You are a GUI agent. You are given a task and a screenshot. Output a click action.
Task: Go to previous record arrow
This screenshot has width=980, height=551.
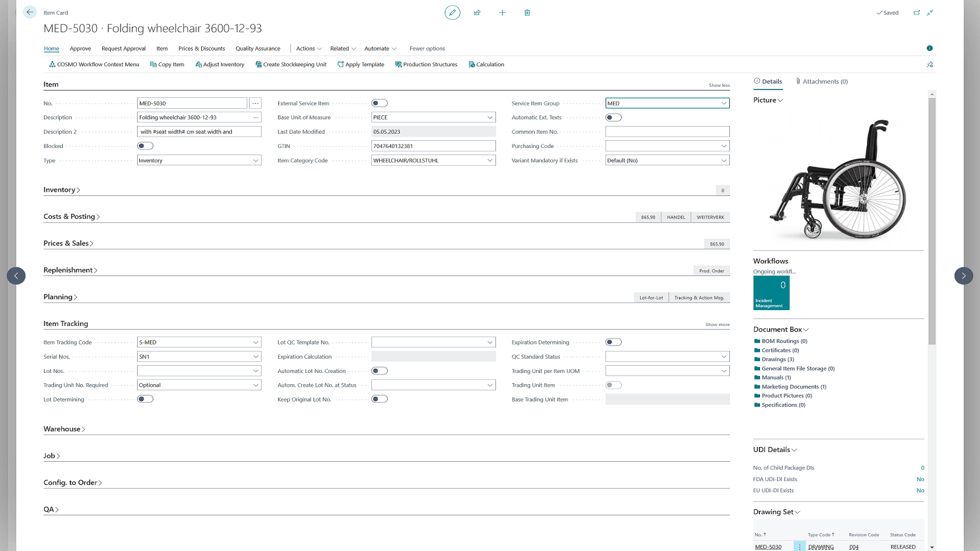[16, 276]
